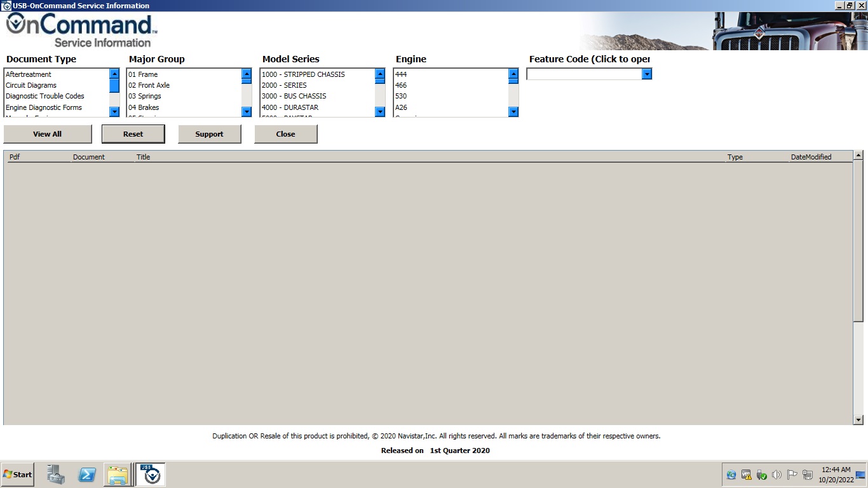Click the Close button beside Support
The image size is (868, 488).
click(x=286, y=134)
